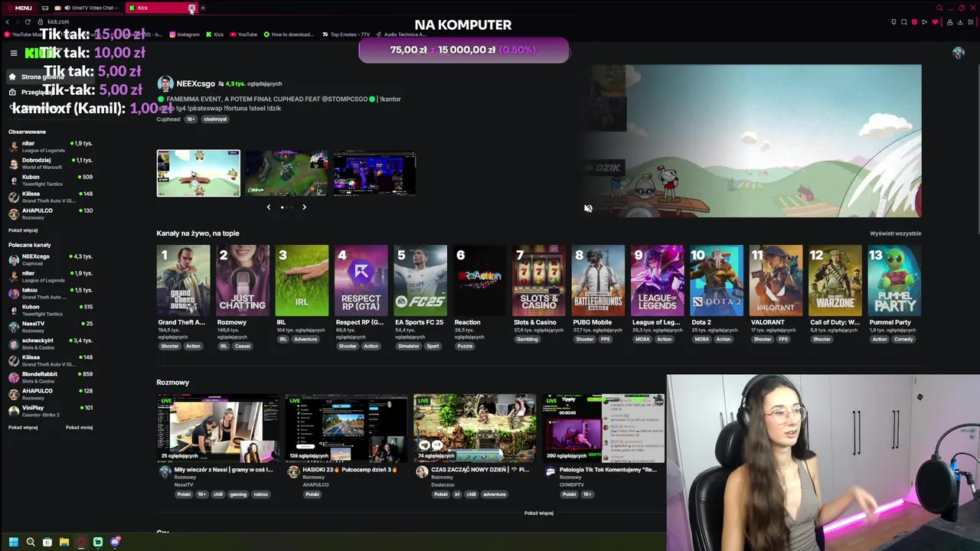Open the PUBG Mobile category card
980x551 pixels.
click(598, 280)
